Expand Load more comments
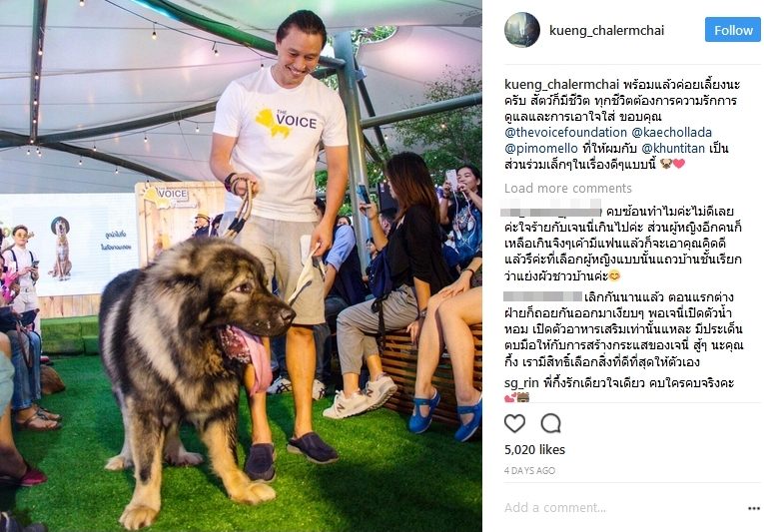The image size is (764, 532). (567, 188)
